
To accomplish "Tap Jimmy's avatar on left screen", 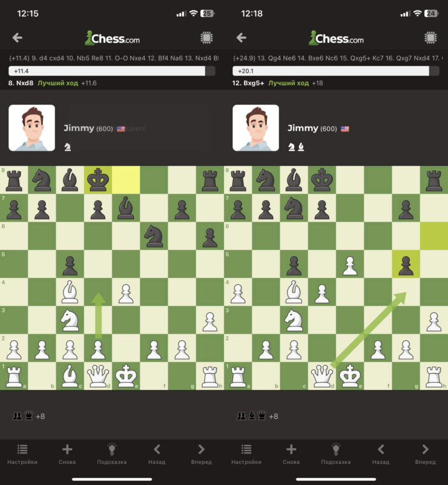I will (32, 128).
